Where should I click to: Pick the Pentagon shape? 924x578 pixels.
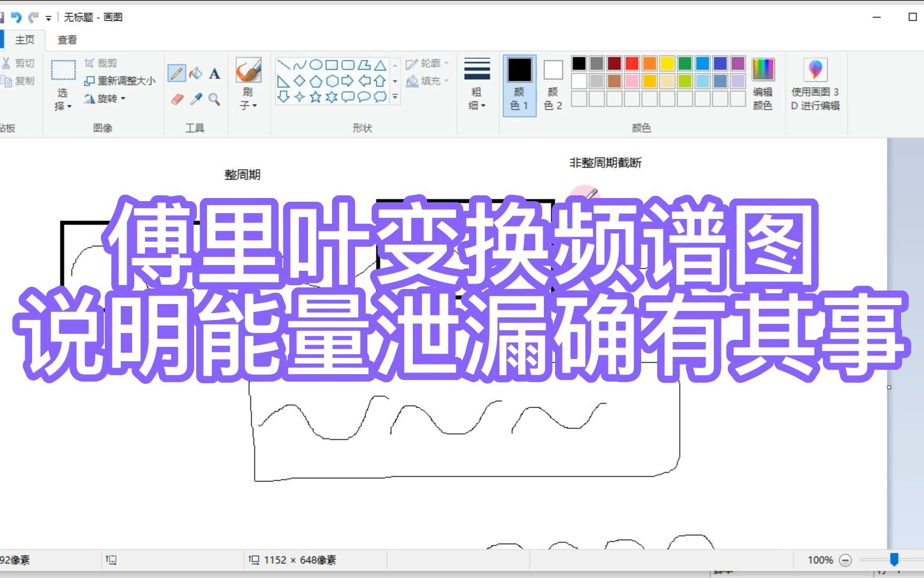[x=316, y=81]
